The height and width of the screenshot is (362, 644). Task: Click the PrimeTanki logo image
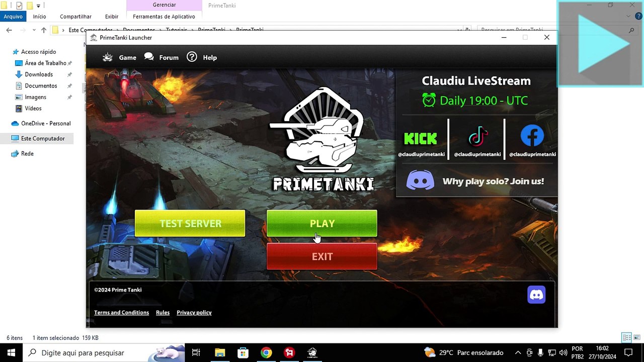pos(323,139)
